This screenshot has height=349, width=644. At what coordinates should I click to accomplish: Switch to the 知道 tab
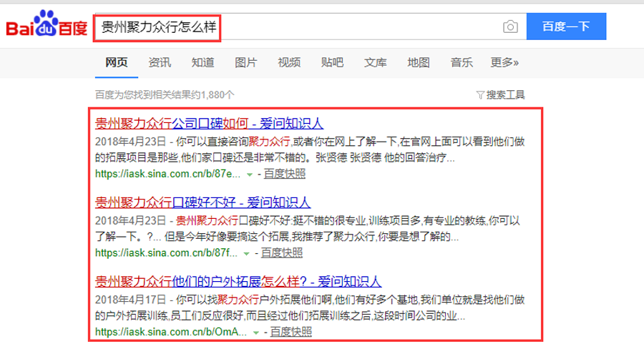pyautogui.click(x=203, y=62)
